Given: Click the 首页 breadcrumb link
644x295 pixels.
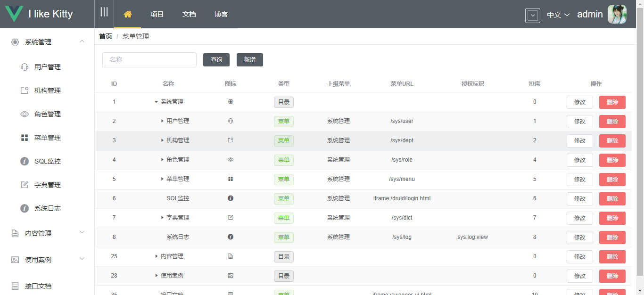Looking at the screenshot, I should [x=105, y=36].
